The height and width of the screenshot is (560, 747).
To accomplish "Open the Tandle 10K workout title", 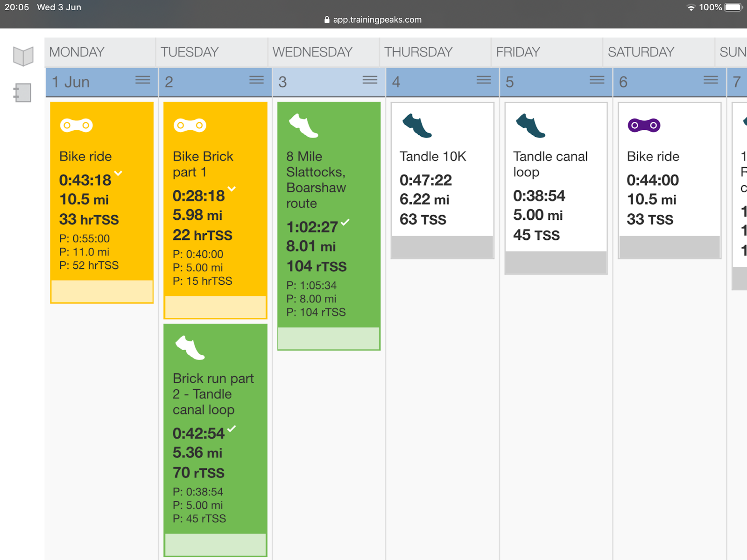I will [433, 156].
